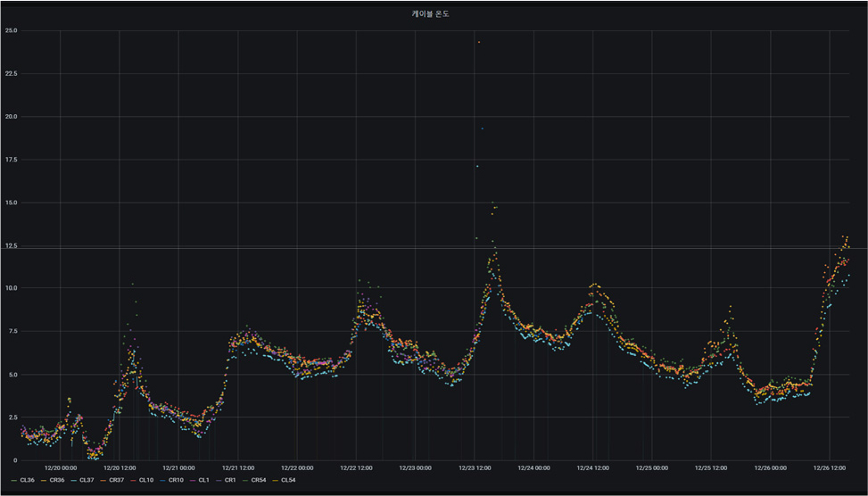This screenshot has width=868, height=496.
Task: Click the highest outlier point near 24.5
Action: [x=479, y=42]
